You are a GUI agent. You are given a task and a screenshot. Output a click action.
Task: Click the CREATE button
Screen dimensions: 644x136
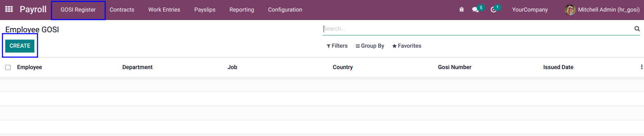(x=20, y=46)
